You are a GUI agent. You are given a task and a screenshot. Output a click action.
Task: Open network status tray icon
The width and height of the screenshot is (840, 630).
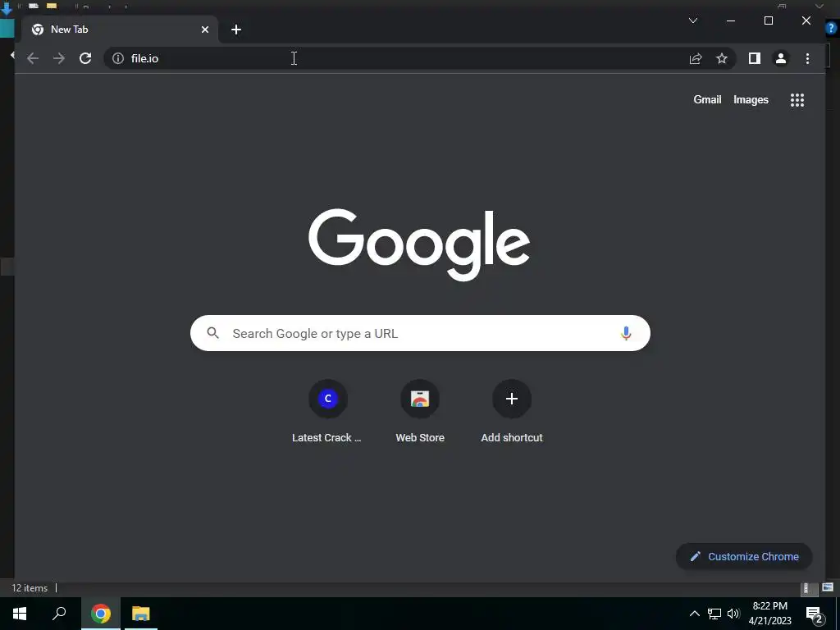(714, 614)
